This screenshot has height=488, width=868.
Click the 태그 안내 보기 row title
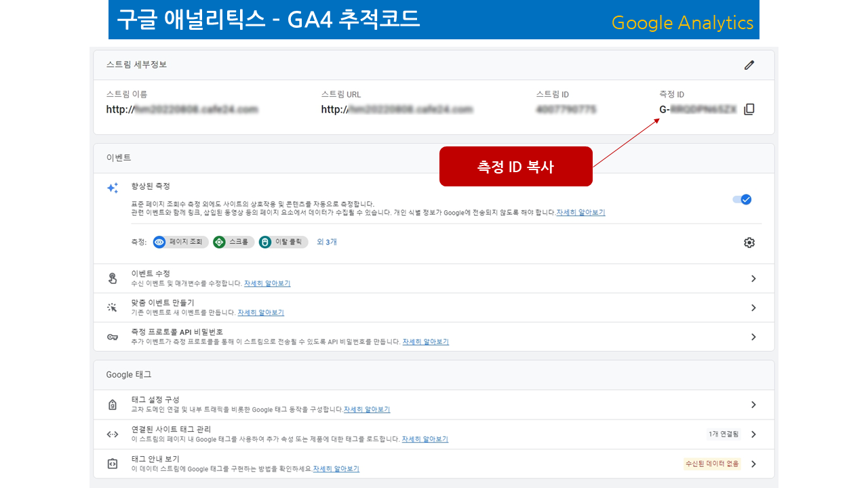pyautogui.click(x=155, y=459)
